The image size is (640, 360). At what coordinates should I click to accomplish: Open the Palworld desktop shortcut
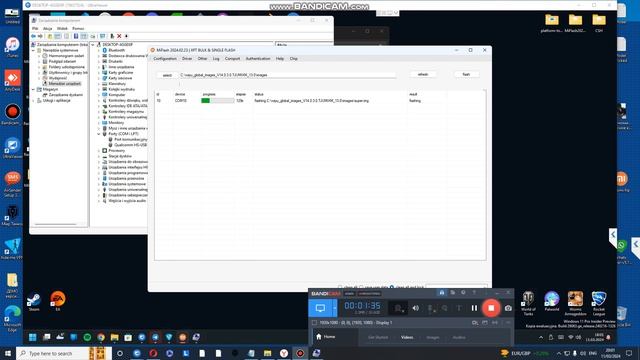tap(551, 301)
